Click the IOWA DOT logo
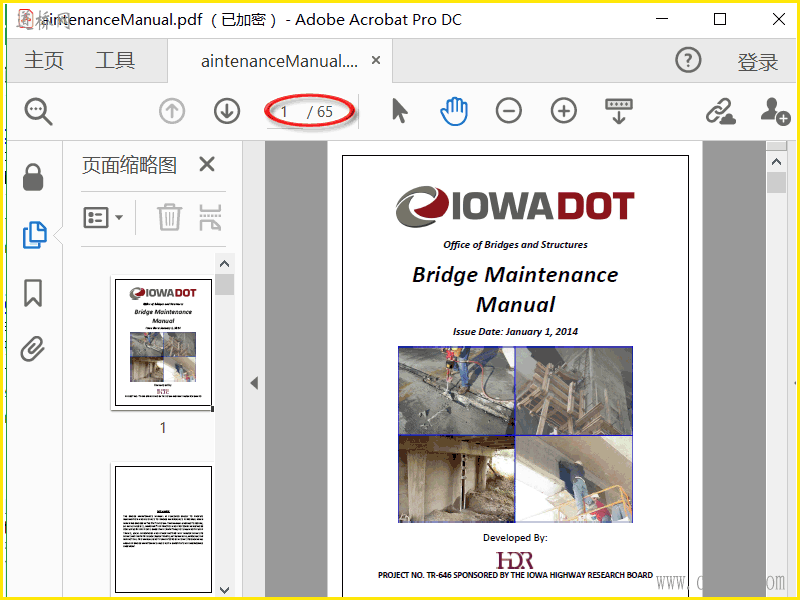Viewport: 800px width, 600px height. coord(515,206)
